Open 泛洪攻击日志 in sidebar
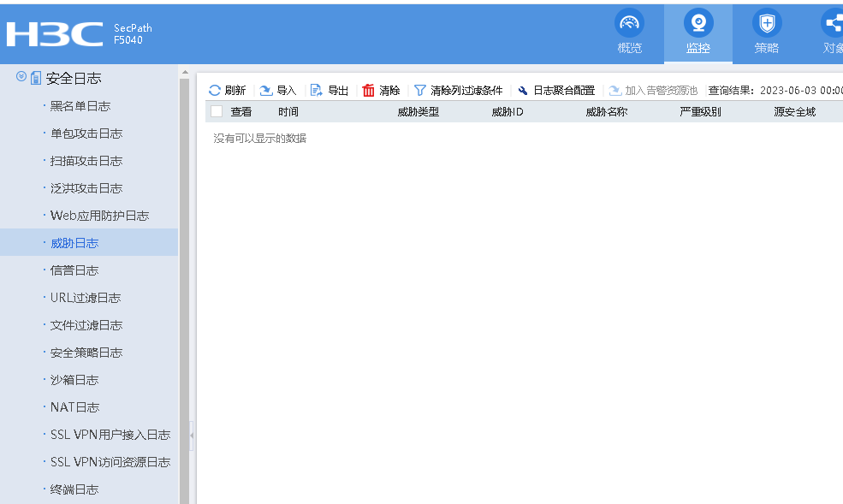Image resolution: width=843 pixels, height=504 pixels. [x=86, y=188]
